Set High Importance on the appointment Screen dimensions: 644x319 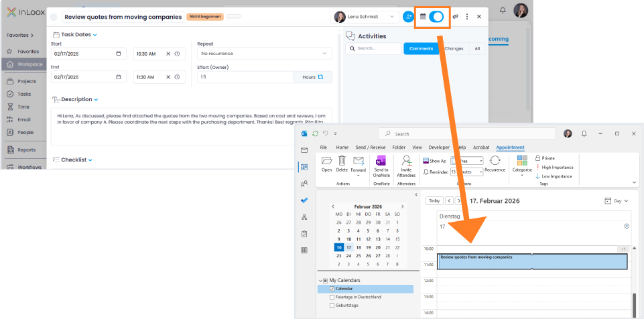coord(554,167)
